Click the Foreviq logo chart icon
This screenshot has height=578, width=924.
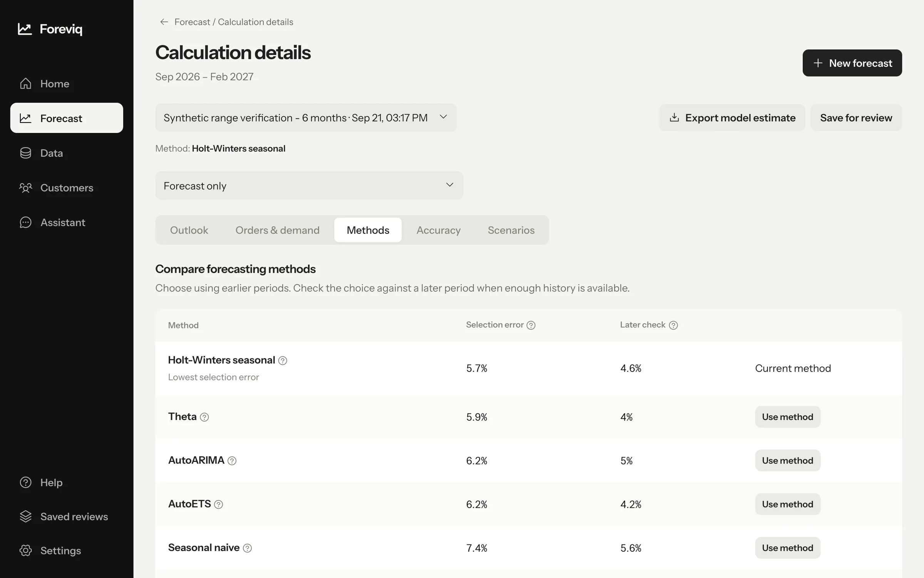[x=25, y=29]
